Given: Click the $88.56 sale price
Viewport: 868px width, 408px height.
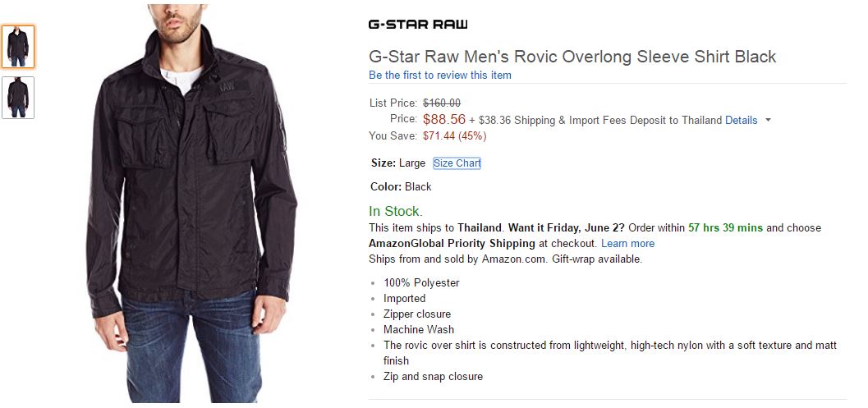Looking at the screenshot, I should 443,120.
